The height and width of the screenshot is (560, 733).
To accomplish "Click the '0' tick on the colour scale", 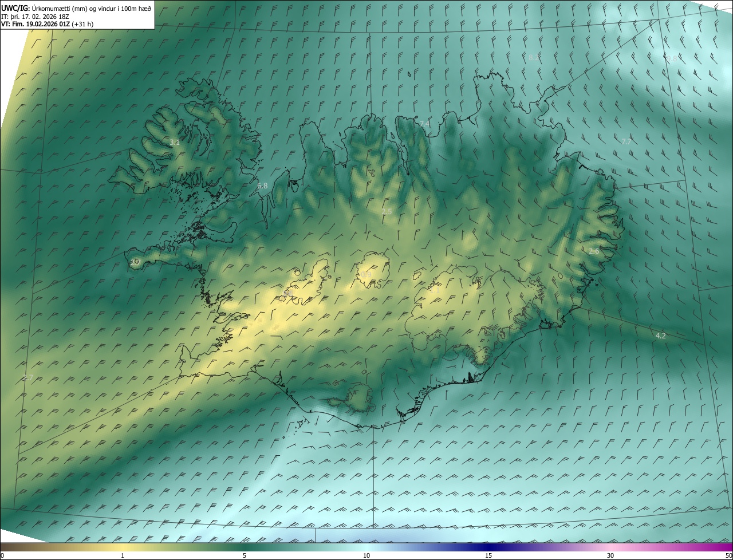I will pos(2,555).
